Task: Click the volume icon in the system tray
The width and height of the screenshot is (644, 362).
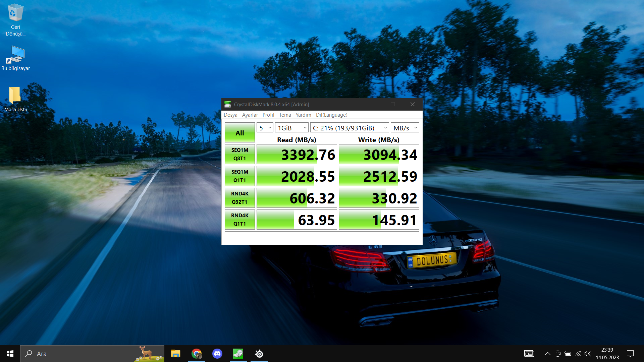Action: [x=587, y=354]
